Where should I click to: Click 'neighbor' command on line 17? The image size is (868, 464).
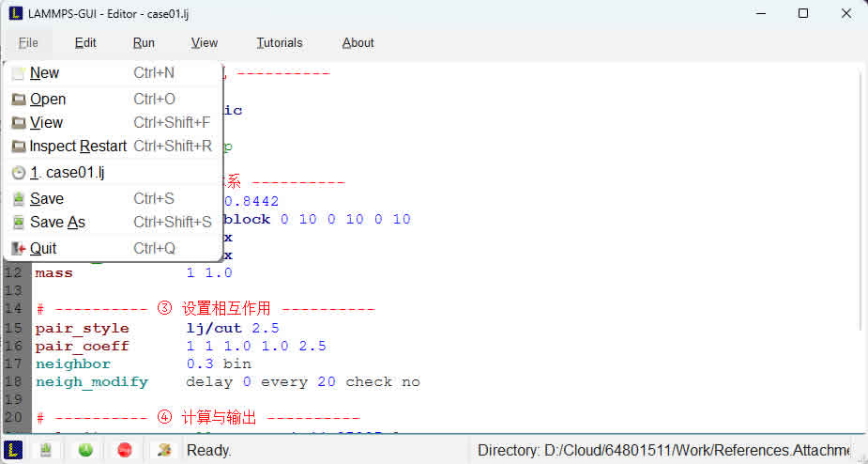click(x=73, y=364)
